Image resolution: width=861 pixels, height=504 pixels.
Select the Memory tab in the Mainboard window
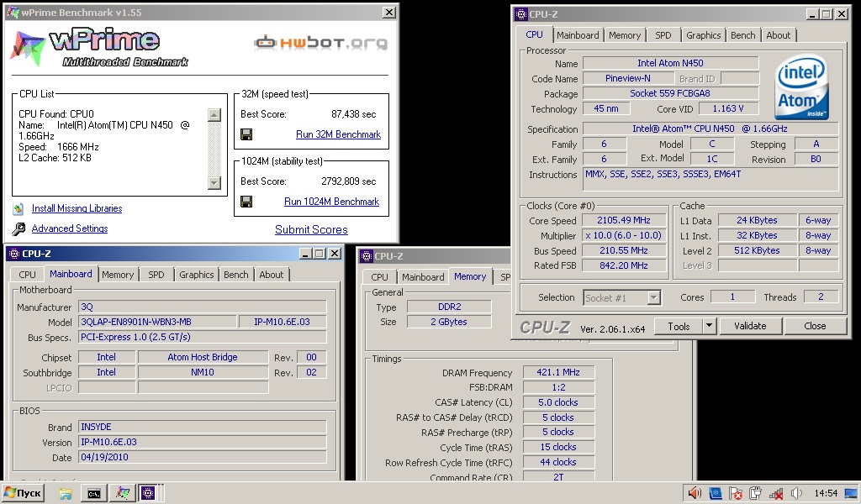pos(118,275)
